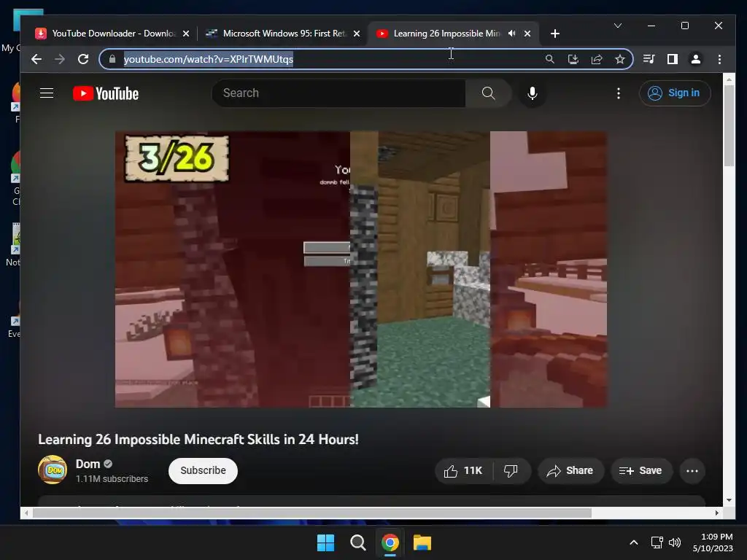The image size is (747, 560).
Task: Open Chrome's three-dot menu
Action: click(x=719, y=59)
